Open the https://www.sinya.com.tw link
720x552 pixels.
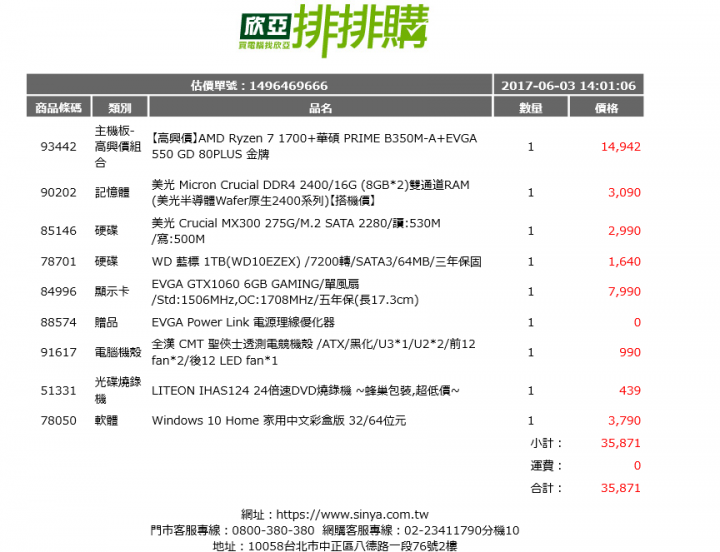coord(352,514)
